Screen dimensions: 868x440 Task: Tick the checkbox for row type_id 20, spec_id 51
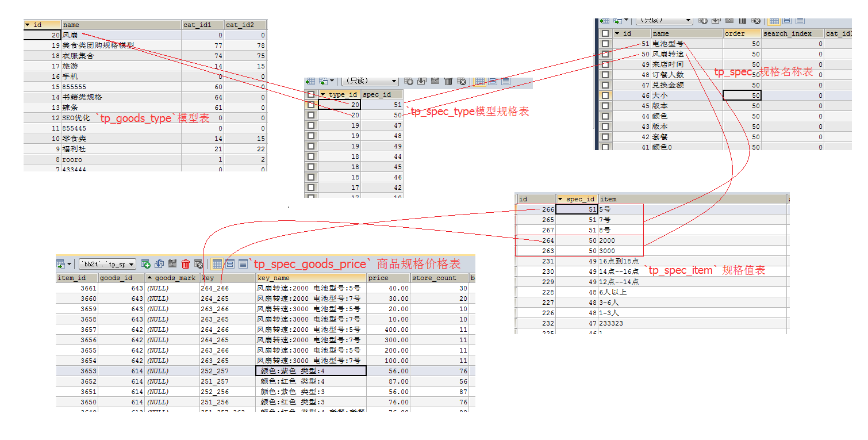pos(311,105)
